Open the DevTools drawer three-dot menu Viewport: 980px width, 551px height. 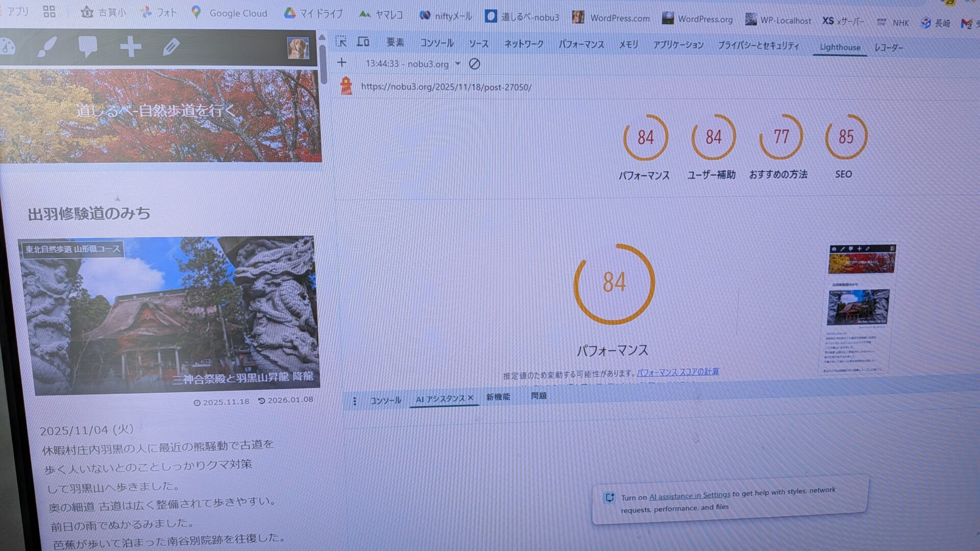click(355, 401)
